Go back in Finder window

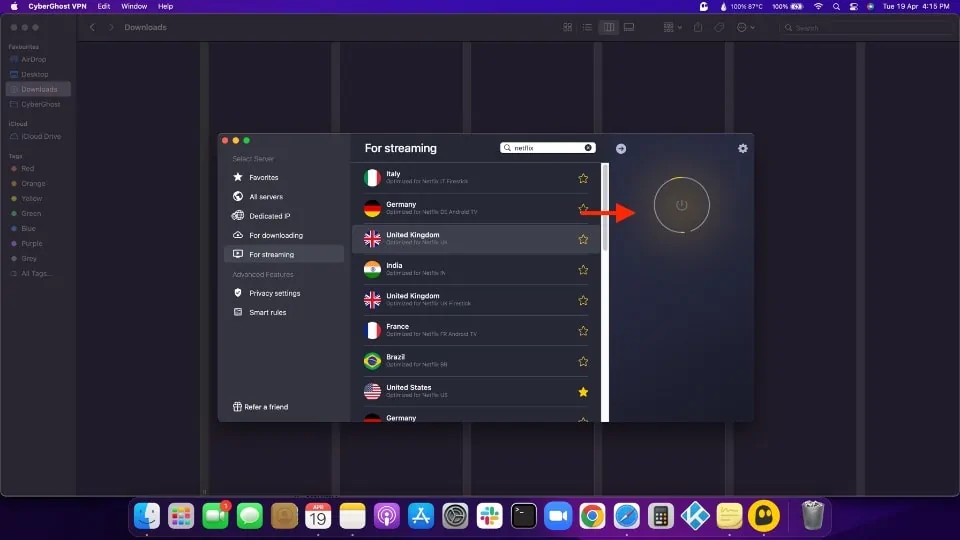click(x=92, y=27)
